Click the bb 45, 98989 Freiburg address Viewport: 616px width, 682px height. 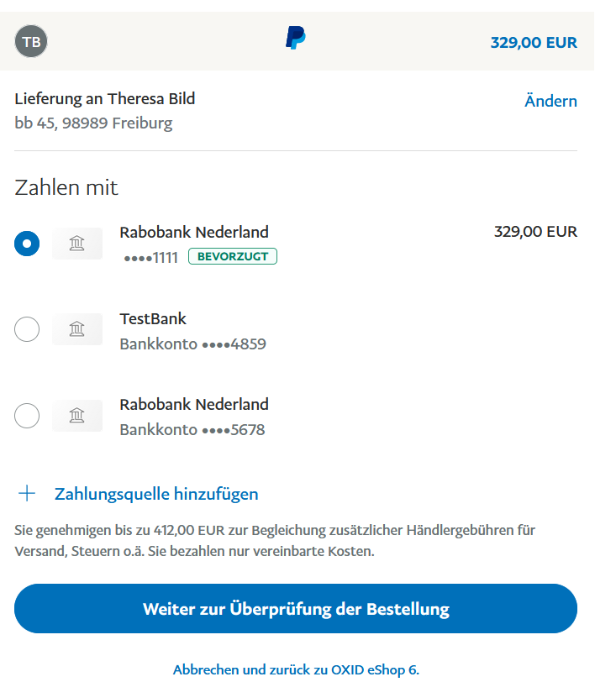[x=93, y=123]
